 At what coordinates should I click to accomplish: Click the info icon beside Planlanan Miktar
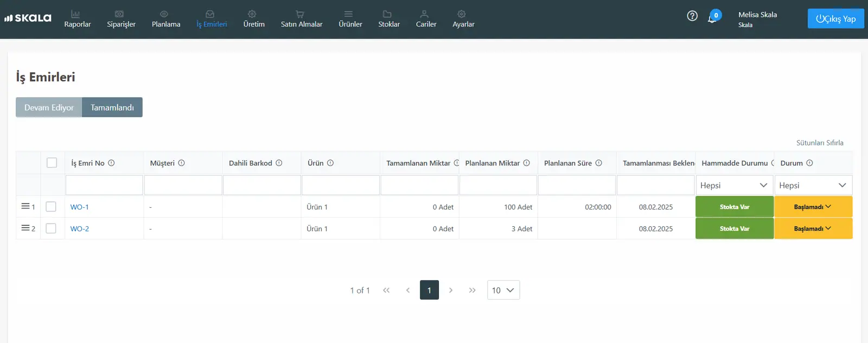pos(526,163)
